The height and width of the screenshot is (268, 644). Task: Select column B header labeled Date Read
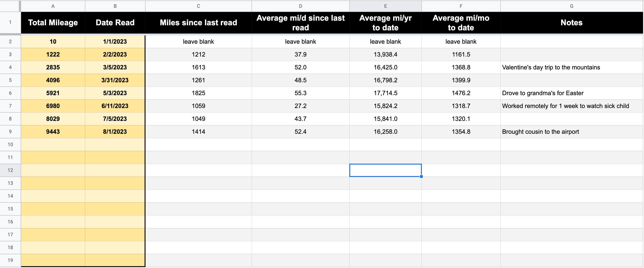pyautogui.click(x=115, y=6)
